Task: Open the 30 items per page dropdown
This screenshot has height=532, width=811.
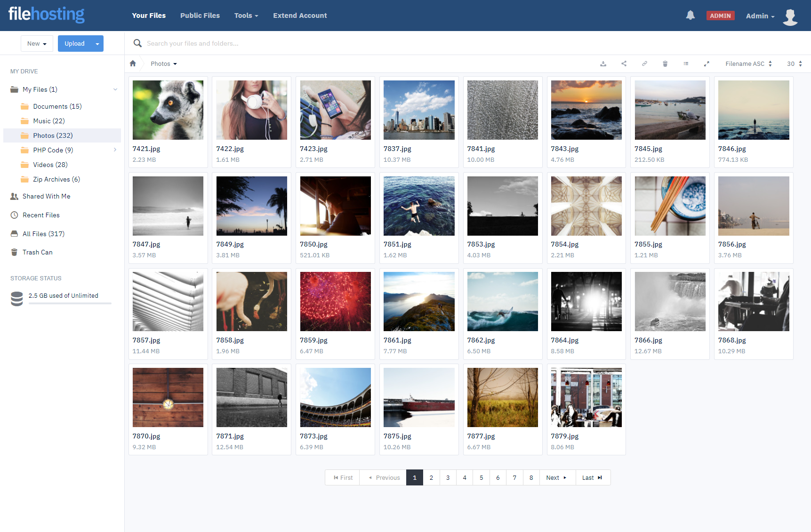Action: click(x=794, y=64)
